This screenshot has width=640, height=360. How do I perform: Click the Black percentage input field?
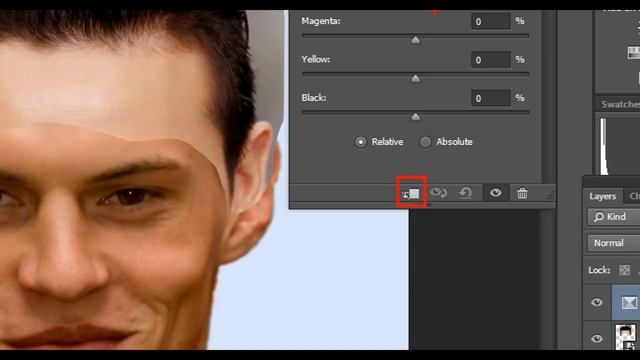point(491,98)
